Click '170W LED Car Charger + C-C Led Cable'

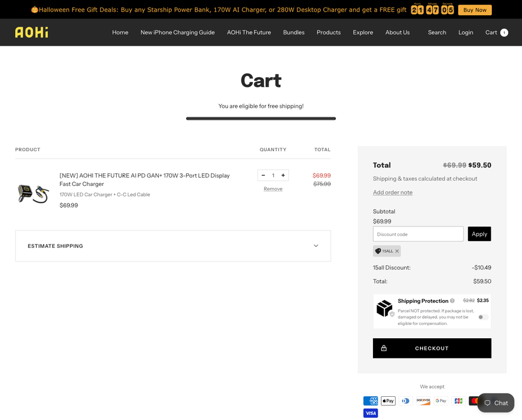105,195
